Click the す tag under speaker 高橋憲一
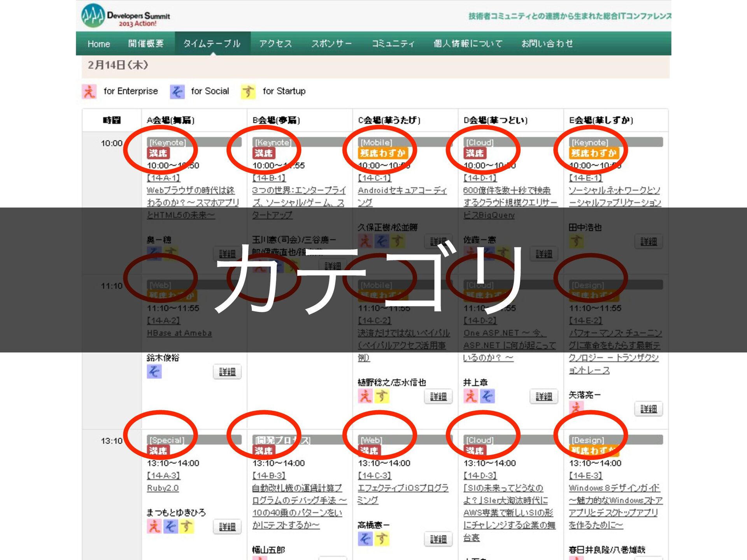 [x=382, y=539]
